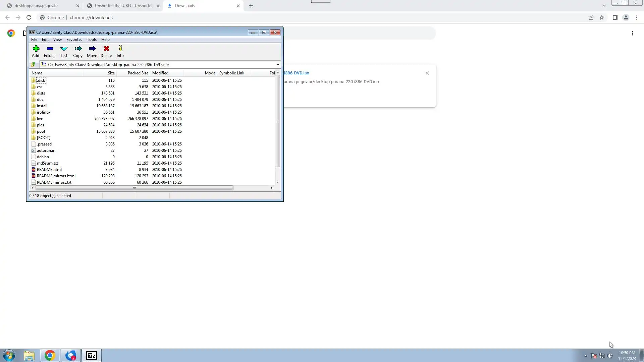Click the horizontal scrollbar in file list
The height and width of the screenshot is (362, 644).
134,188
